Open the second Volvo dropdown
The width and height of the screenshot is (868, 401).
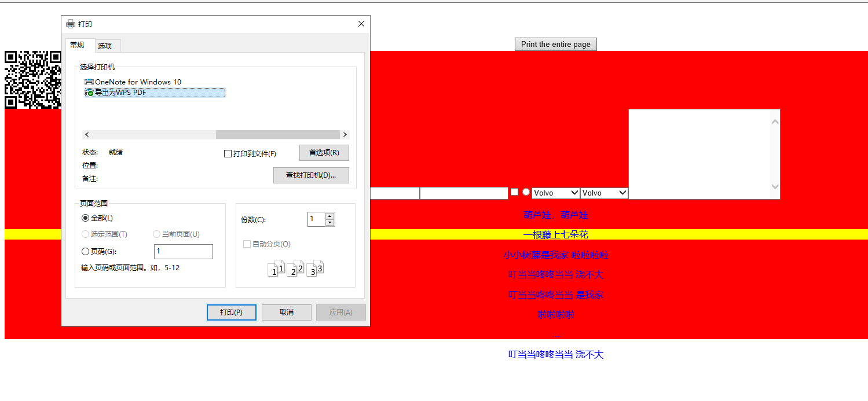click(604, 193)
